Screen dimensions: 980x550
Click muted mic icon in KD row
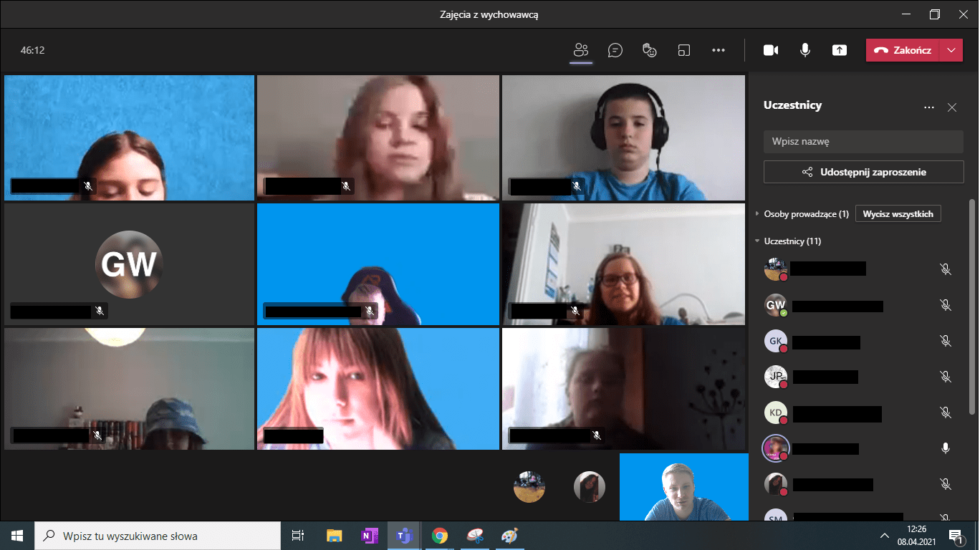point(946,412)
